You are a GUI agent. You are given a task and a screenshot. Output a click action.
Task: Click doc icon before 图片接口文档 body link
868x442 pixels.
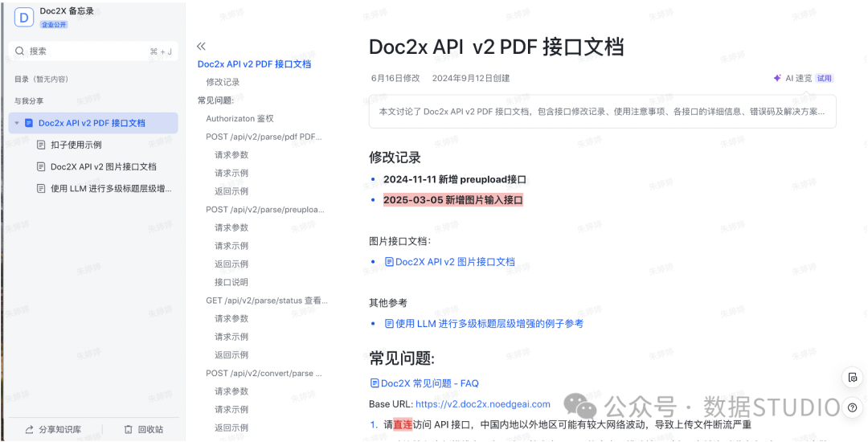(x=389, y=262)
